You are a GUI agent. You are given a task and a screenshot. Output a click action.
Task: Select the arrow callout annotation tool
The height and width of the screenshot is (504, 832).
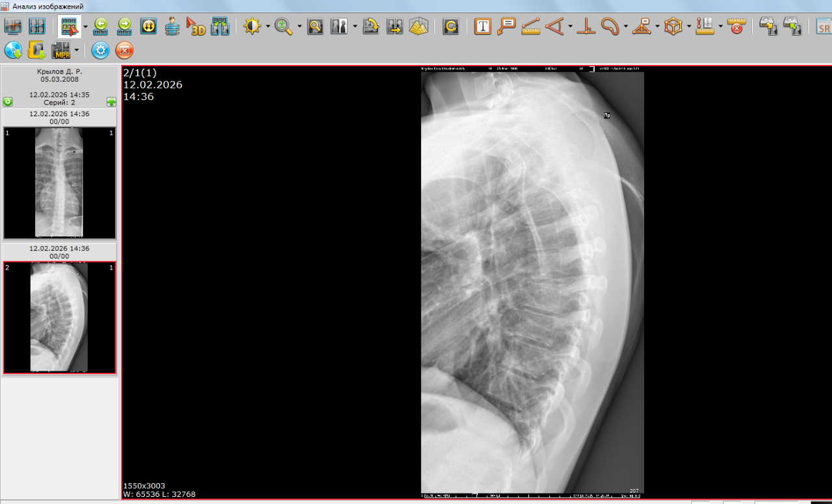click(x=506, y=27)
